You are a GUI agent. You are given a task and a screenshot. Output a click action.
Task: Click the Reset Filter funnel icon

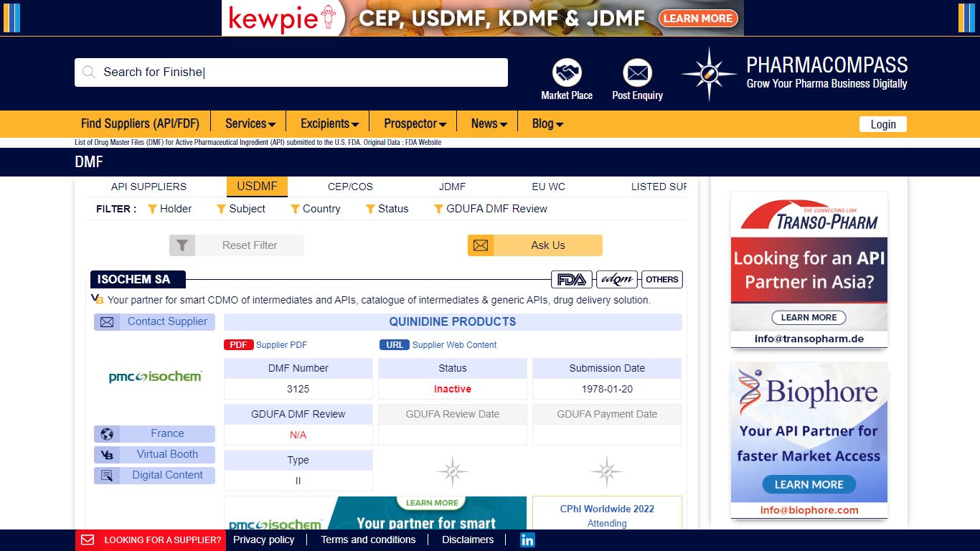point(182,245)
